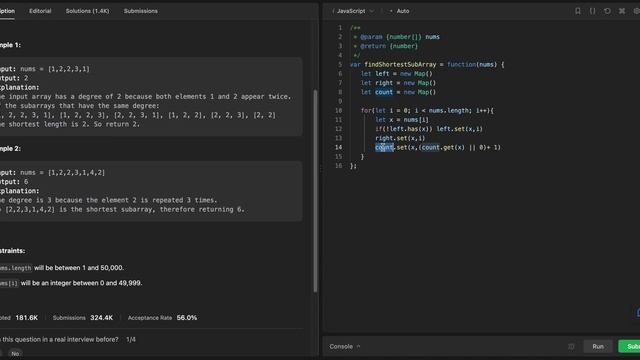Click 'right.set(x,i)' code line
Viewport: 640px width, 360px height.
(400, 138)
